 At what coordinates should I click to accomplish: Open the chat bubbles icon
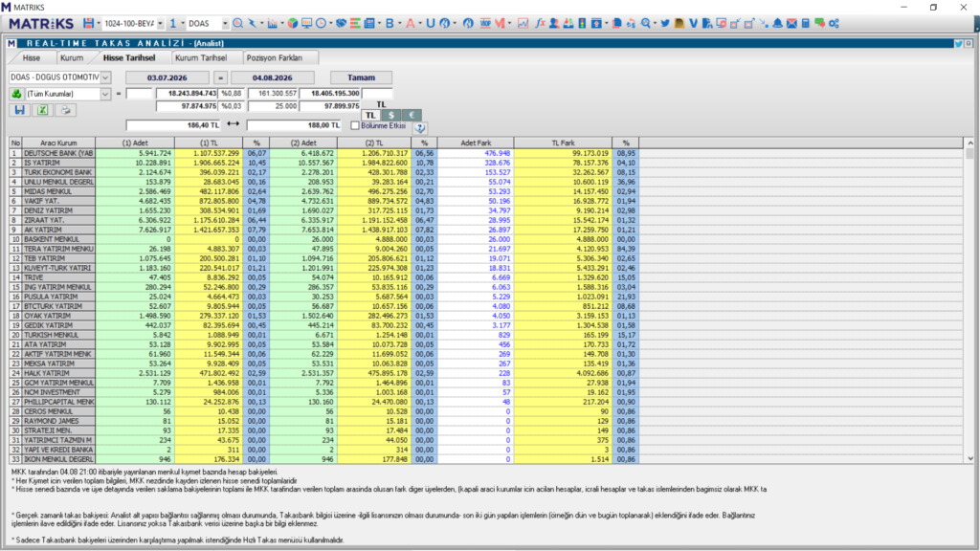(x=819, y=23)
